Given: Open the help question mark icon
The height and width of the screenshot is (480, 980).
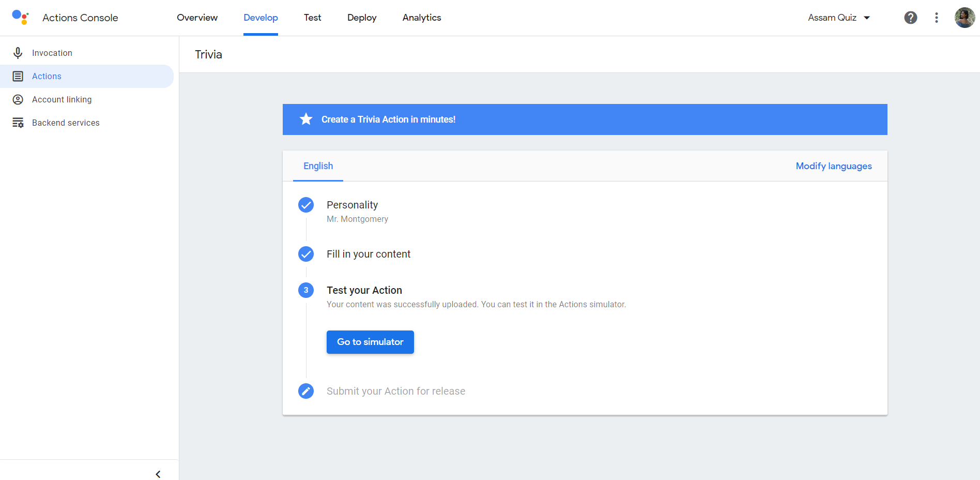Looking at the screenshot, I should (x=911, y=18).
